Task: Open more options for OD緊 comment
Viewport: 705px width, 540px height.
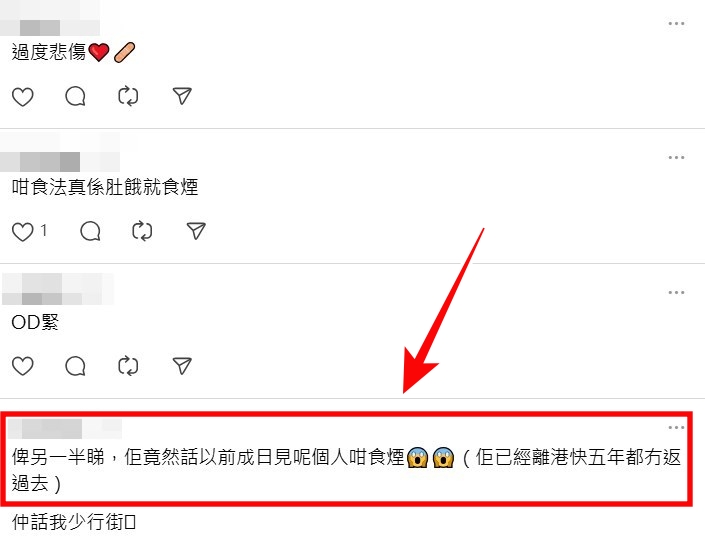Action: (x=676, y=292)
